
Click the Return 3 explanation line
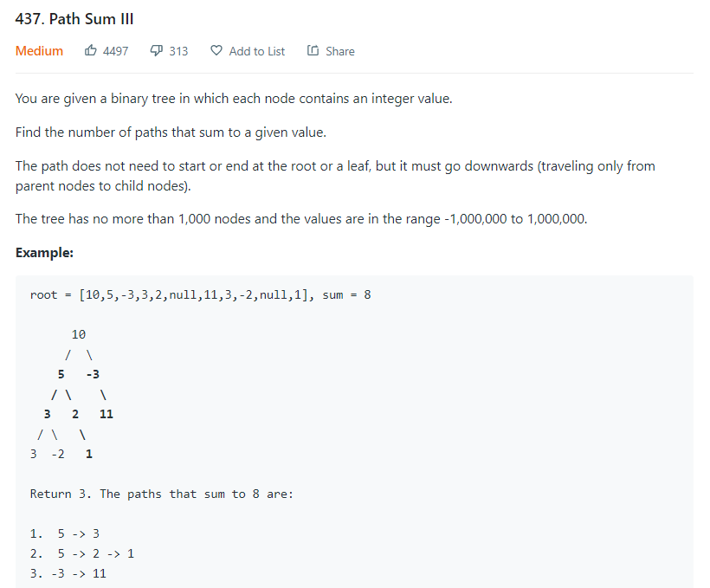(161, 494)
